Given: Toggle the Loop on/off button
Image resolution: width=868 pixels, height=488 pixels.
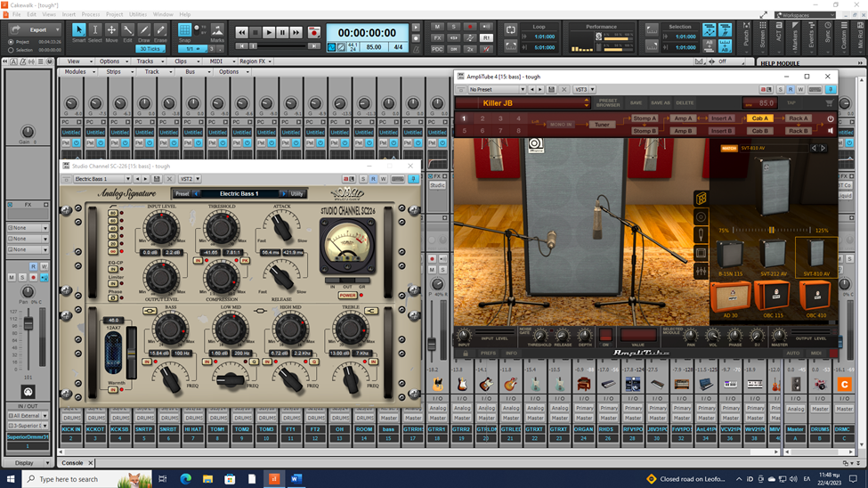Looking at the screenshot, I should pyautogui.click(x=510, y=30).
